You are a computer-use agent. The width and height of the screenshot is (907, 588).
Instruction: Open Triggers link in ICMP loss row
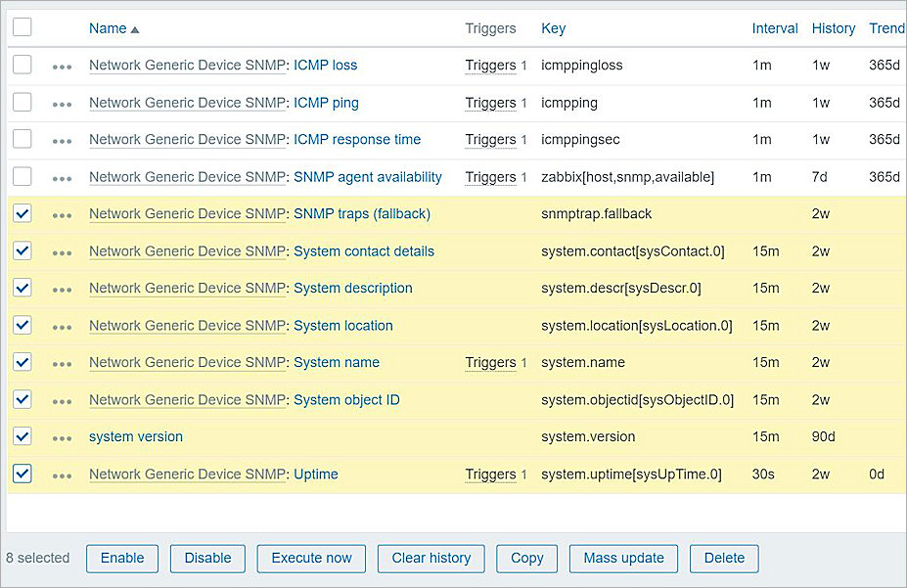[x=490, y=66]
